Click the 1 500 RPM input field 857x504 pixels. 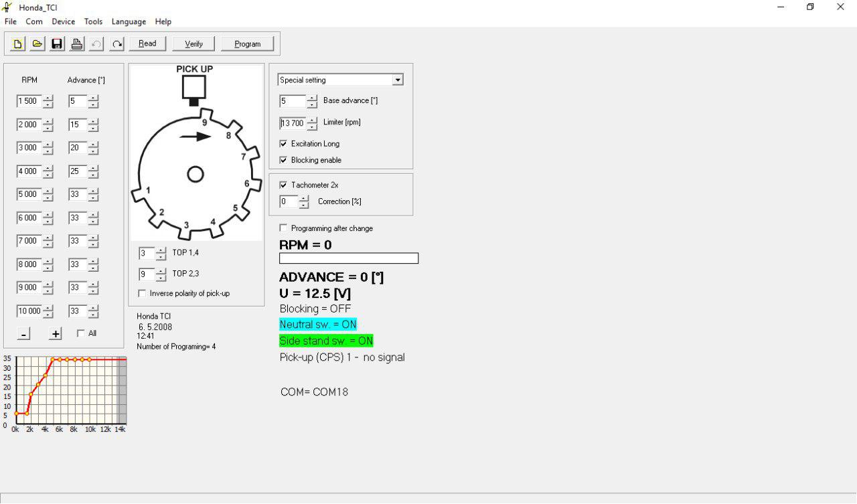[x=29, y=101]
